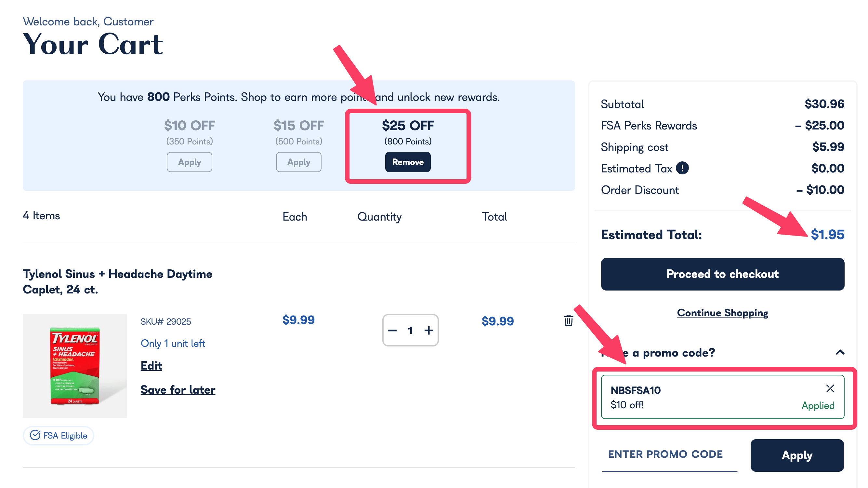Image resolution: width=868 pixels, height=488 pixels.
Task: Collapse the promo code section chevron
Action: click(840, 352)
